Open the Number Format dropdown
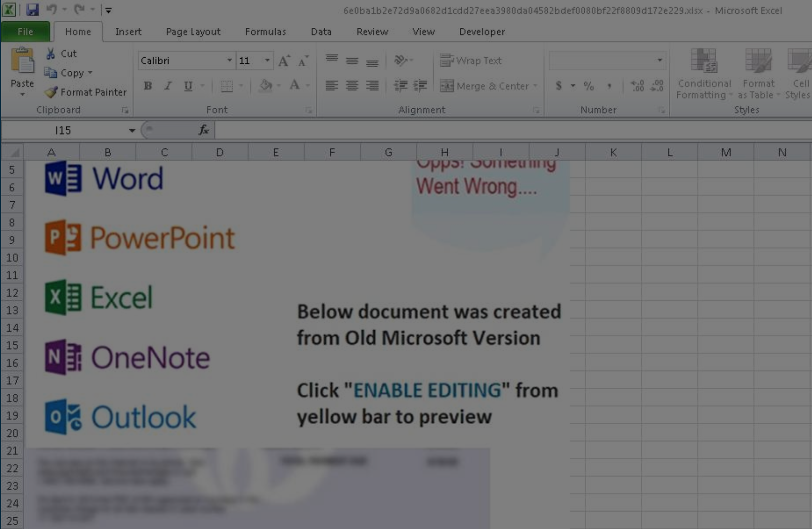812x529 pixels. pos(659,60)
